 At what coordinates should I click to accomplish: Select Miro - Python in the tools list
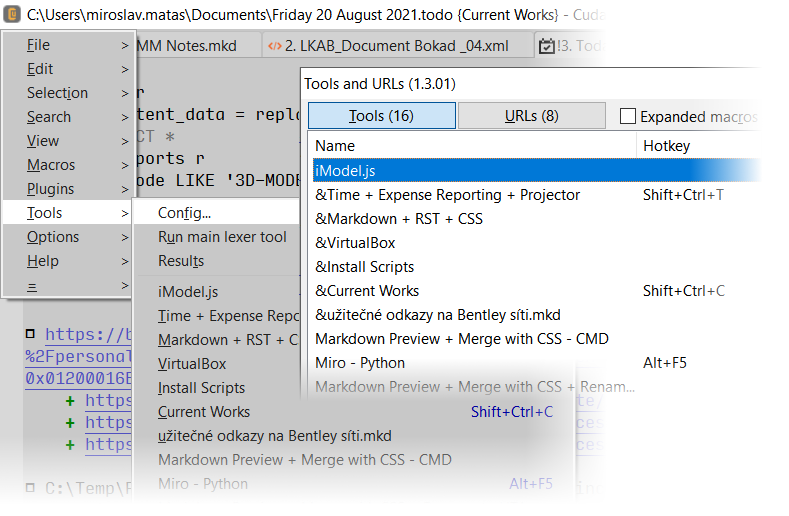pos(360,363)
